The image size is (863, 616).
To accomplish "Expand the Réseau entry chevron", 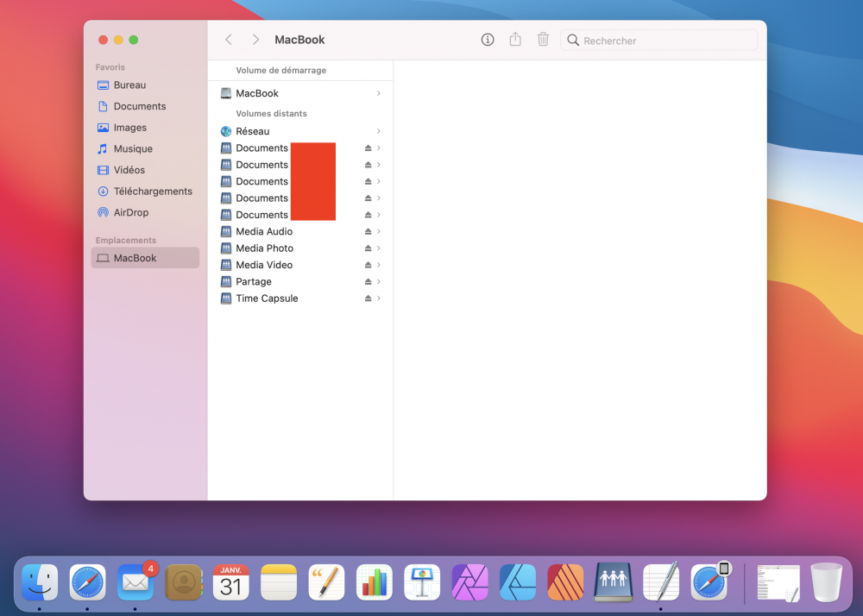I will point(379,132).
